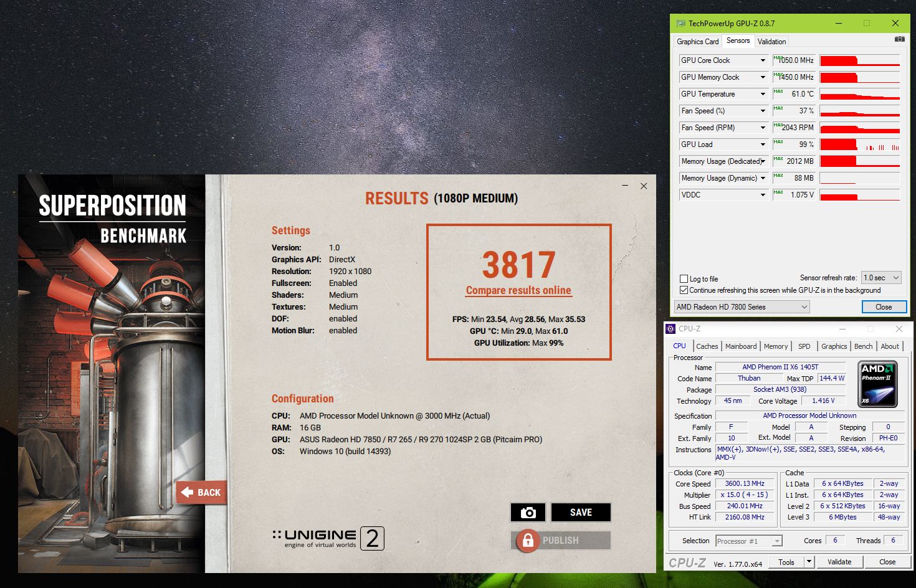Enable the Log to file checkbox
Screen dimensions: 916x588
(684, 279)
